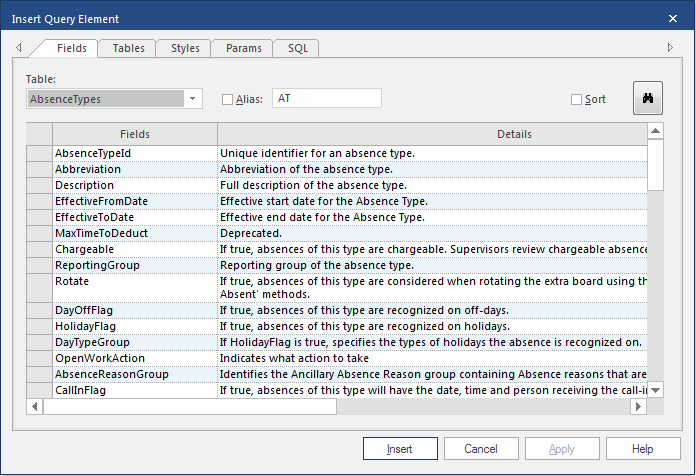This screenshot has height=476, width=696.
Task: Click the row selector beside AbsenceTypeId
Action: coord(40,153)
